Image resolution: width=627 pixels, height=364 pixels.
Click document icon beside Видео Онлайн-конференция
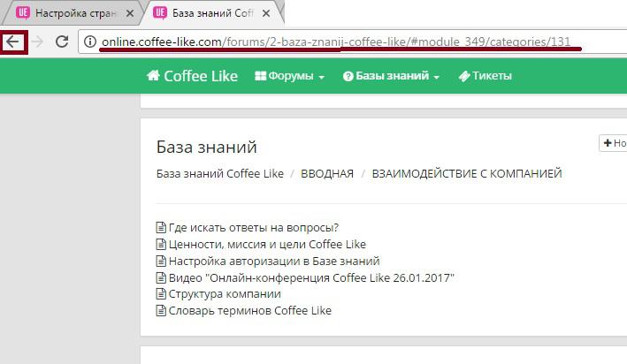tap(161, 277)
